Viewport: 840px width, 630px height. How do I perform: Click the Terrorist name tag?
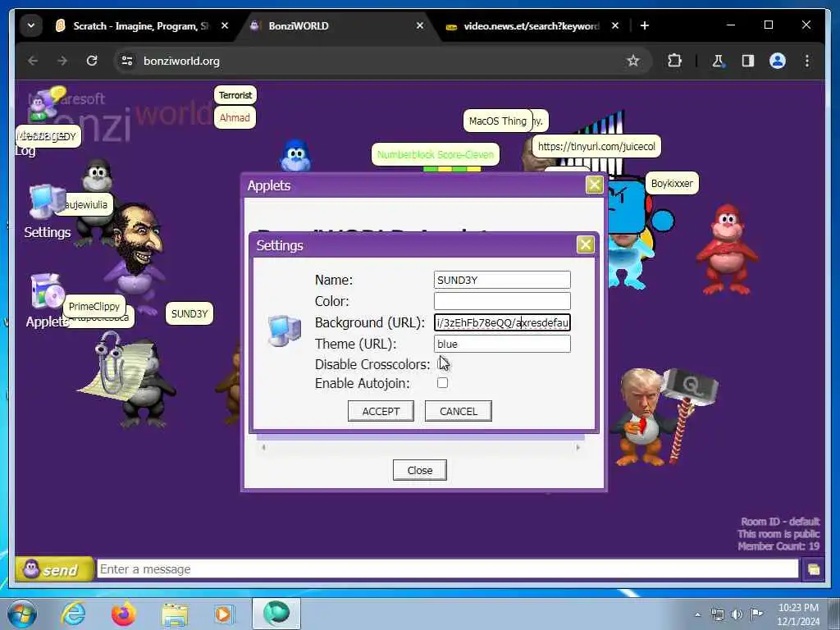point(235,95)
